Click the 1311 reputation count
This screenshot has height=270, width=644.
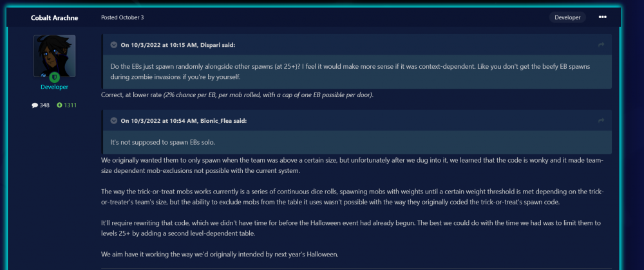(70, 105)
